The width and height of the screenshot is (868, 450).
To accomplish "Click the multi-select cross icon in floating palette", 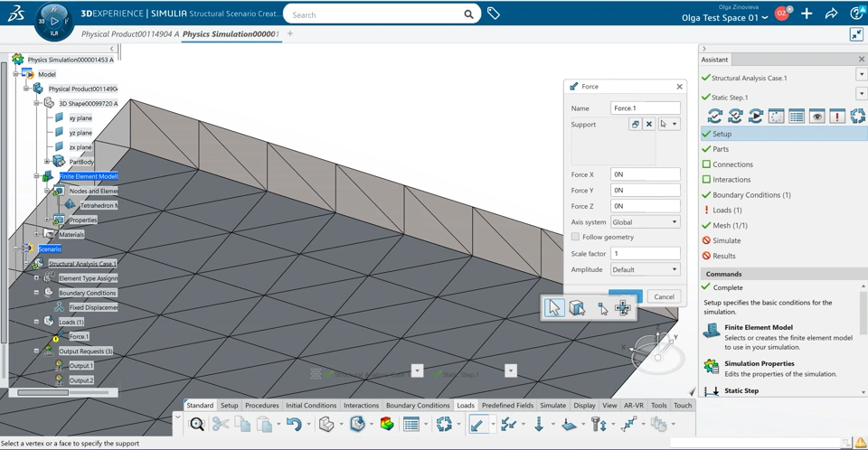I will tap(623, 308).
